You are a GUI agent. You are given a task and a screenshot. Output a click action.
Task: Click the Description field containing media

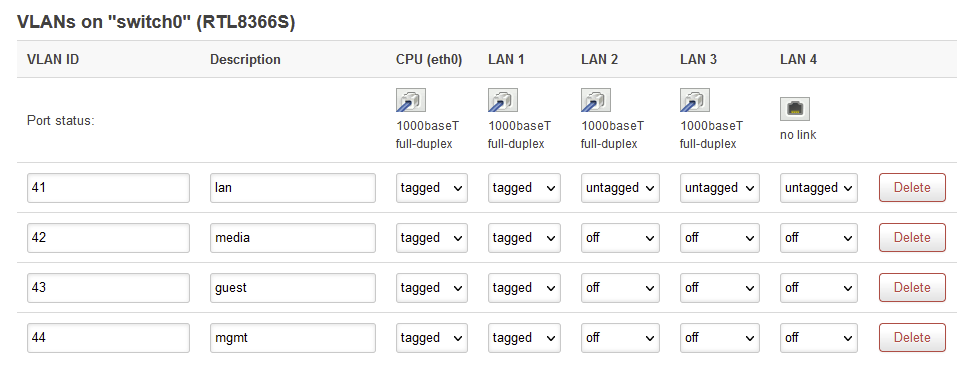(x=293, y=237)
